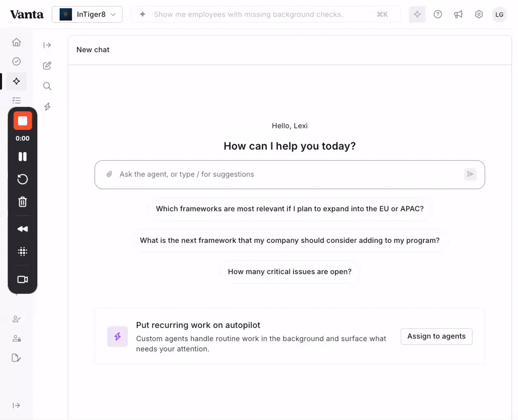Open the checklist sidebar icon
Viewport: 518px width, 420px height.
point(16,100)
